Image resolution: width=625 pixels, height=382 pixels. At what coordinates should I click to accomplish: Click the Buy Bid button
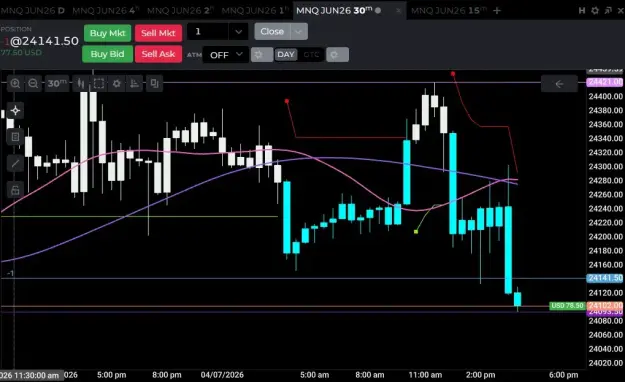click(x=107, y=54)
